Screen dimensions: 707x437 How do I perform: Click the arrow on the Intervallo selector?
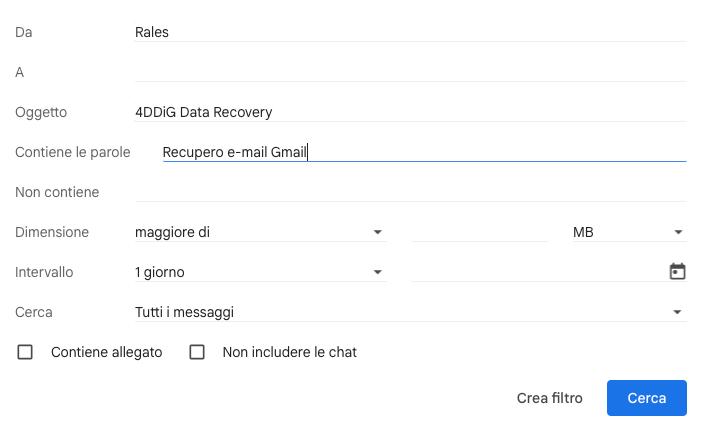[x=378, y=272]
